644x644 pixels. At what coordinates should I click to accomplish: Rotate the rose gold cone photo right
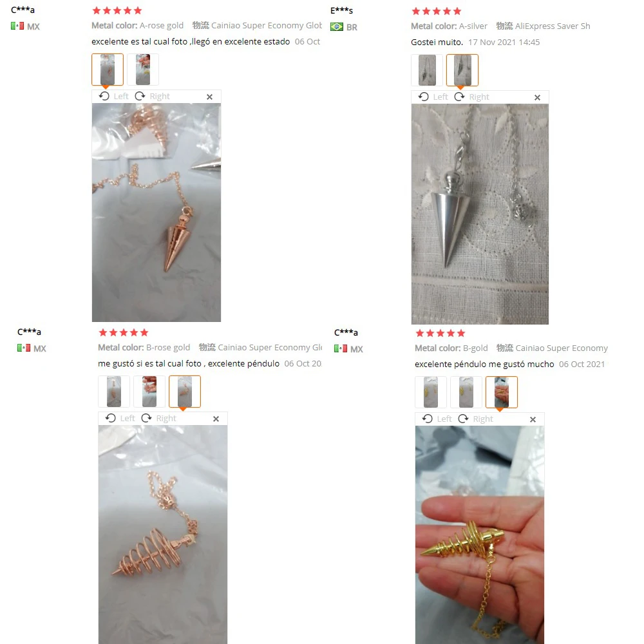pos(152,96)
